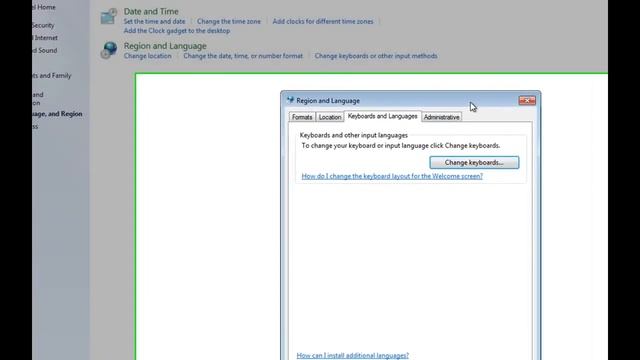Close the Region and Language dialog
This screenshot has height=360, width=640.
tap(527, 100)
